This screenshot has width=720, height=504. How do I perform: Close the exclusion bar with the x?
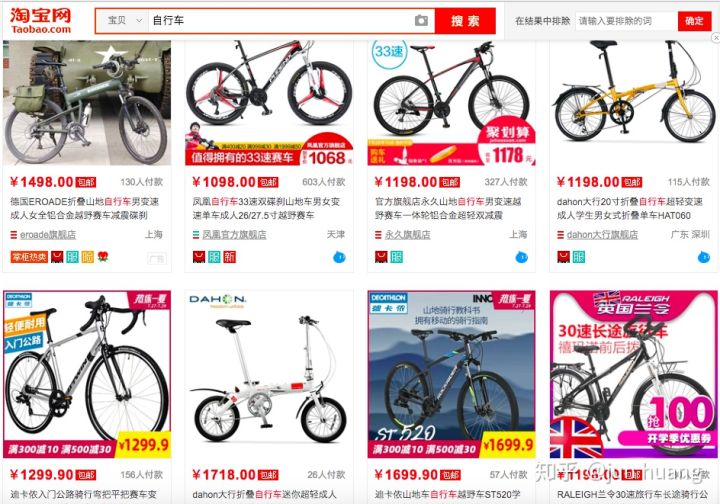tap(715, 38)
